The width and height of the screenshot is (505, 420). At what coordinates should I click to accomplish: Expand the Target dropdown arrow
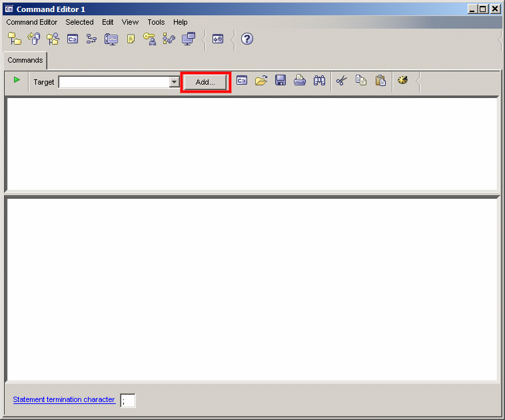tap(175, 82)
